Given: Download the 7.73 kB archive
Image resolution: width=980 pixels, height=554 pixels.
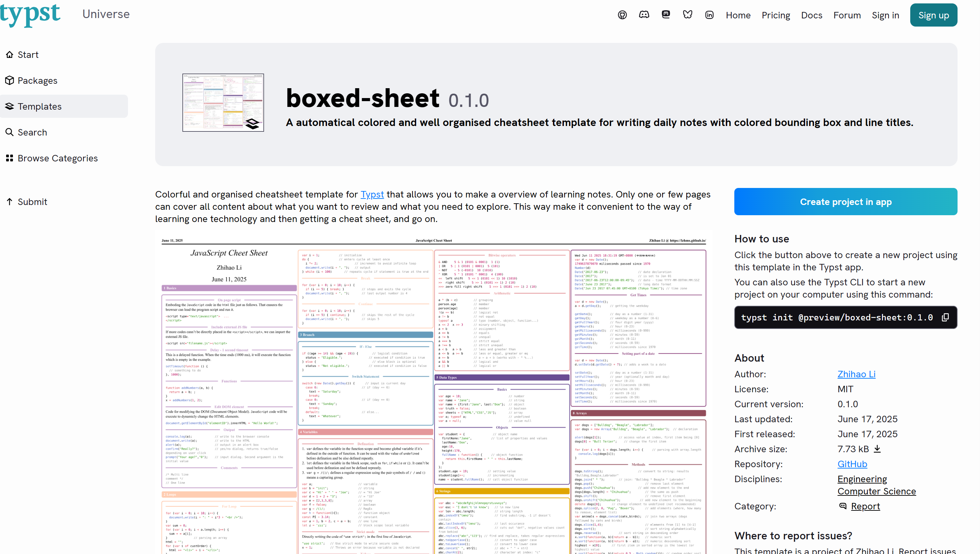Looking at the screenshot, I should (877, 449).
